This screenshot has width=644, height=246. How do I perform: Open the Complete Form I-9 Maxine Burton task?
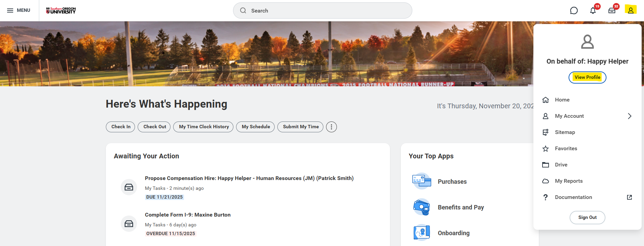[188, 215]
